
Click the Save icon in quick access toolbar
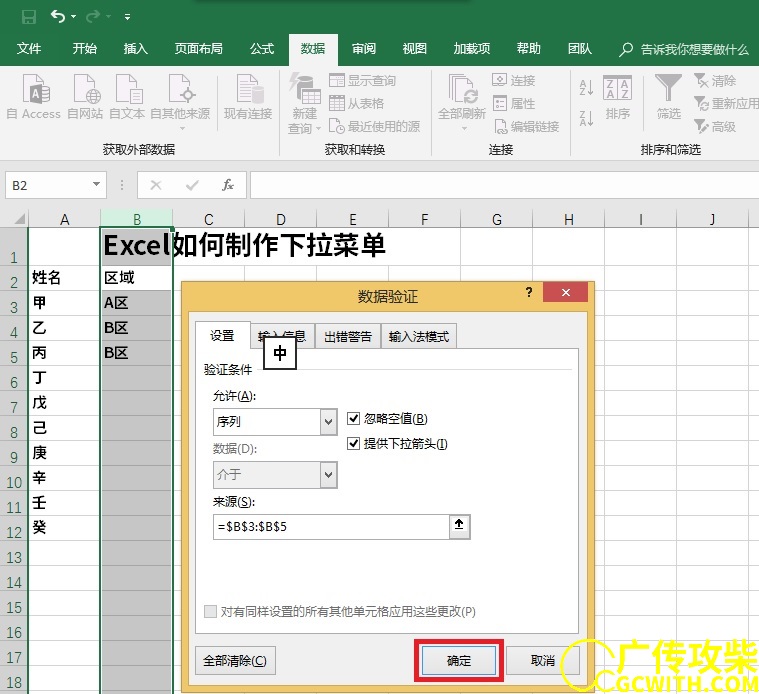point(29,17)
